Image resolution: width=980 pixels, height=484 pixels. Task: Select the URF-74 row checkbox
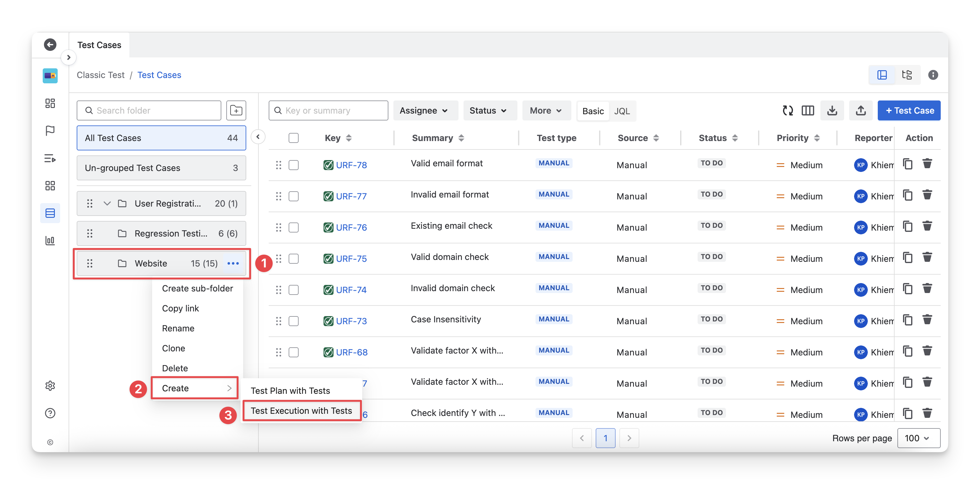coord(293,290)
